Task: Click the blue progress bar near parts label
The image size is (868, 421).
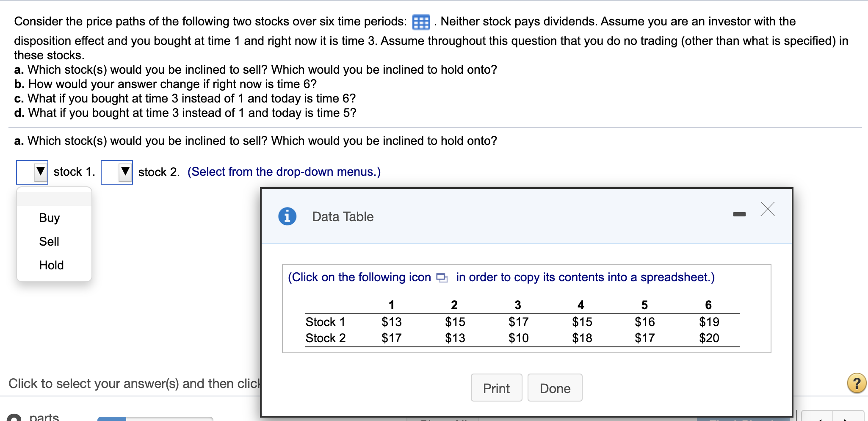Action: click(x=111, y=419)
